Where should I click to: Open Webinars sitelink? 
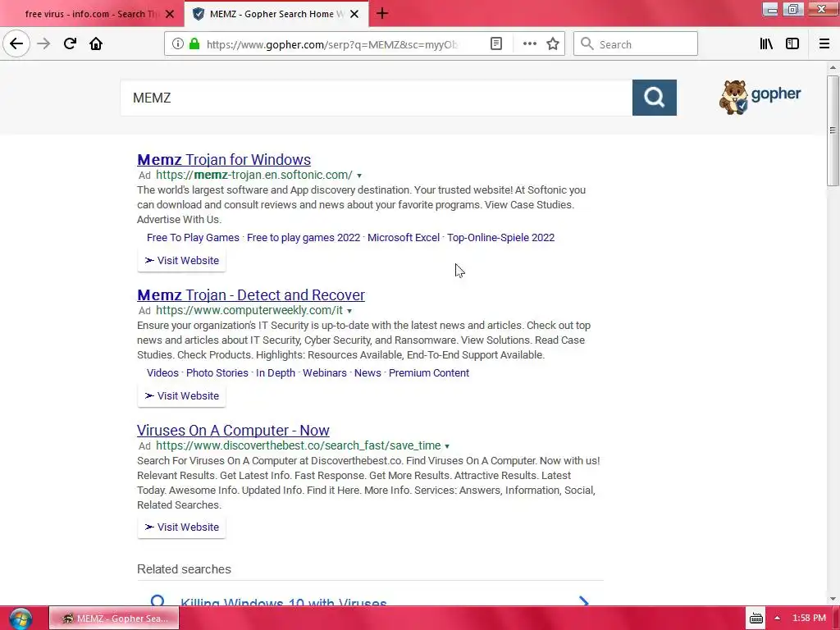pos(325,373)
